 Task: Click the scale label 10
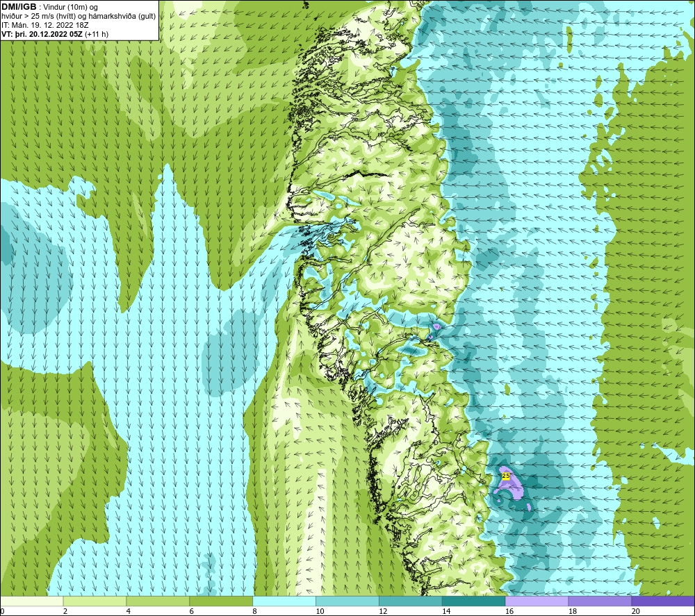[320, 611]
